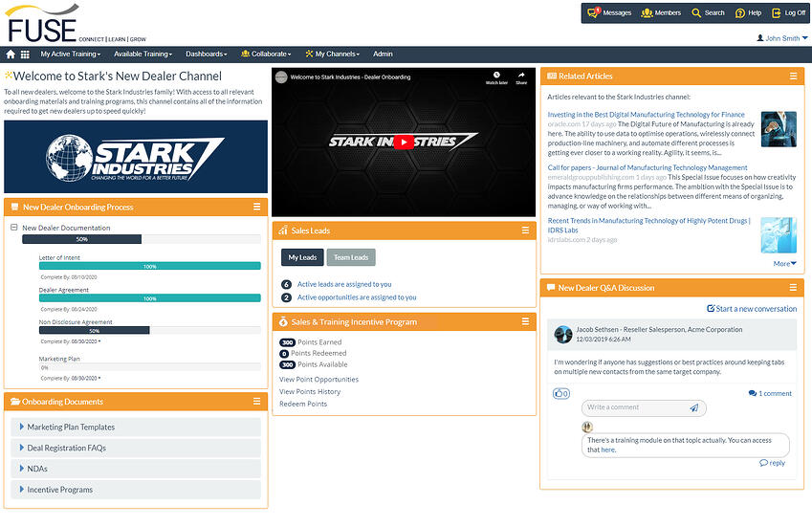Expand Deal Registration FAQs folder
Image resolution: width=812 pixels, height=526 pixels.
tap(136, 448)
